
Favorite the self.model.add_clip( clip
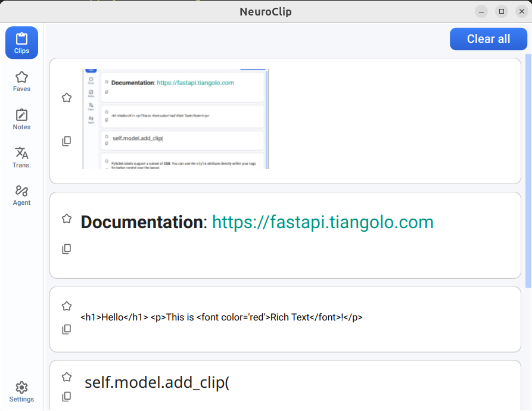[67, 376]
